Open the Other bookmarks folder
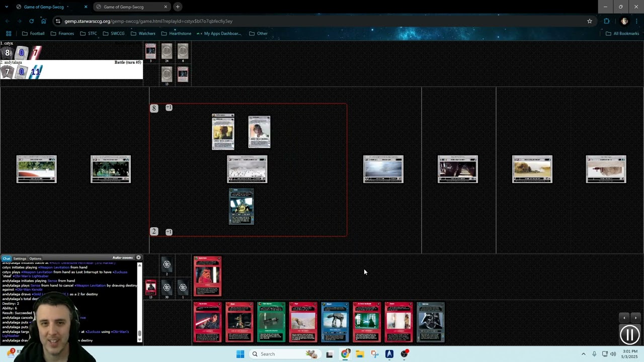Image resolution: width=644 pixels, height=362 pixels. pos(258,34)
